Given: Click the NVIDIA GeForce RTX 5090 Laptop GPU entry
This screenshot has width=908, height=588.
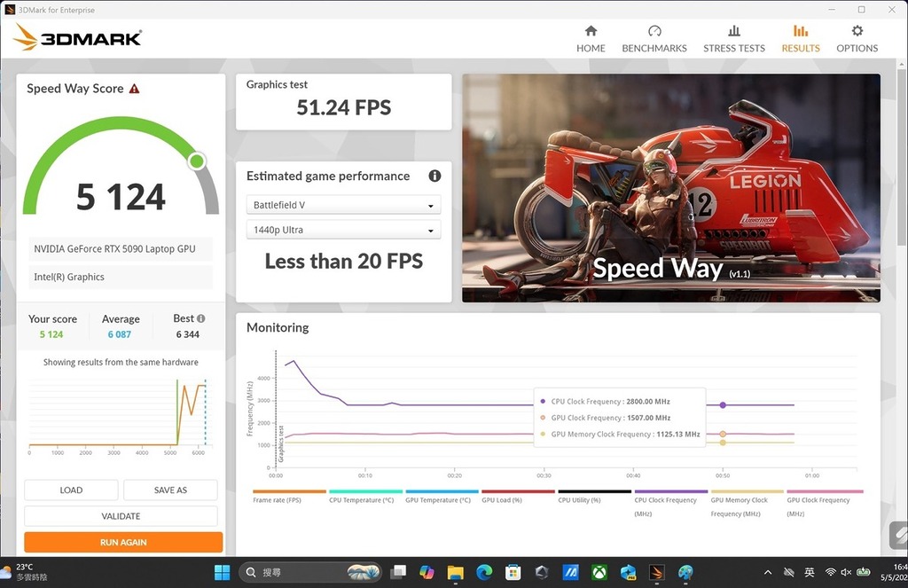Looking at the screenshot, I should [x=121, y=249].
